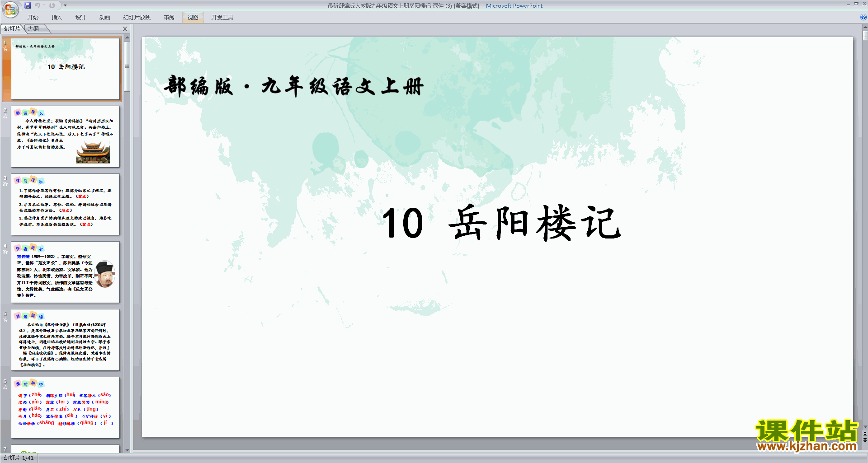Click the heading 部编版·九年级语文上册 on the slide
Viewport: 868px width, 463px height.
tap(294, 86)
